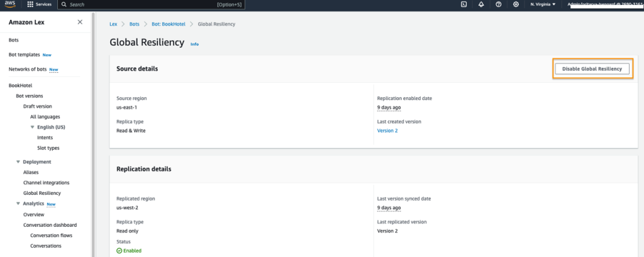Open the Services grid menu
This screenshot has height=257, width=644.
point(40,4)
